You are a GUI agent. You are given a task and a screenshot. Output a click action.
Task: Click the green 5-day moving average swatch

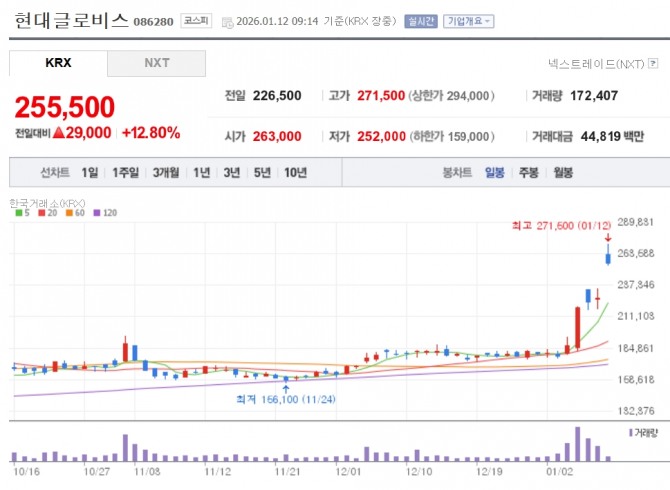coord(19,213)
